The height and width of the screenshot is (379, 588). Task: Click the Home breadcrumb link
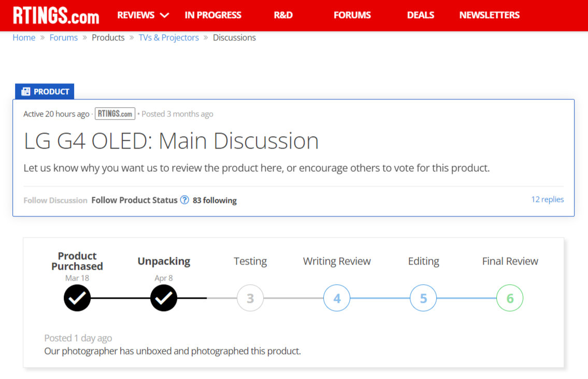click(24, 38)
